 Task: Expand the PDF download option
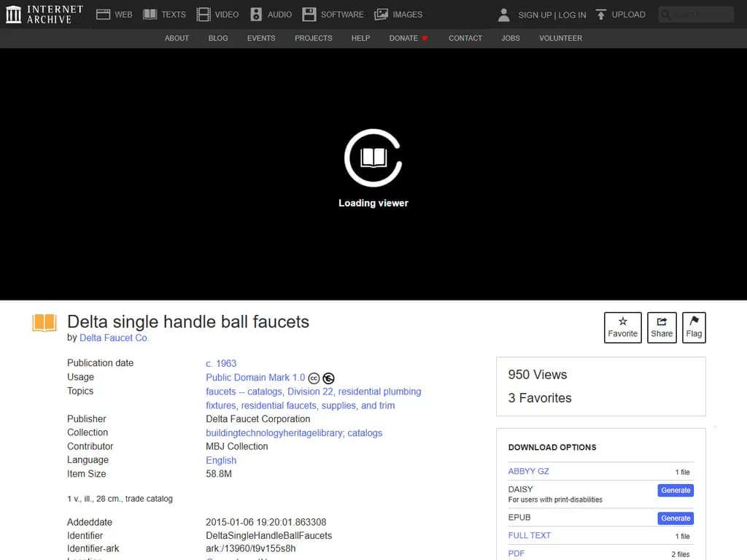coord(516,553)
